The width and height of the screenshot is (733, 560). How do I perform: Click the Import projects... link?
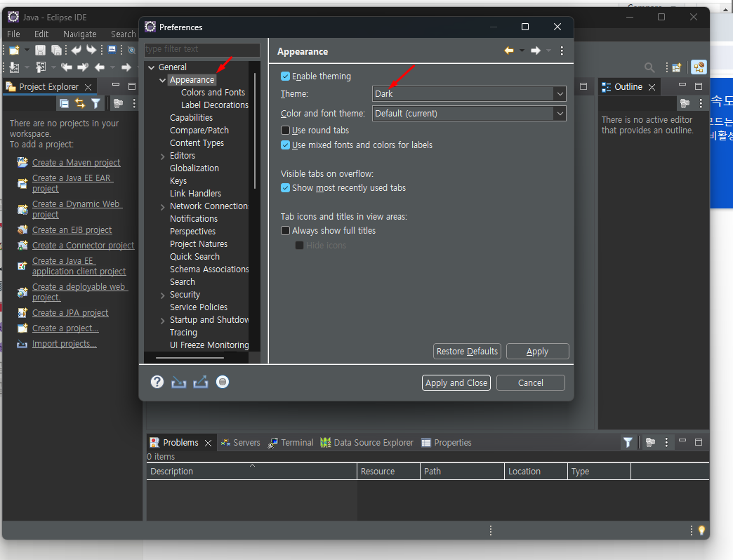(x=65, y=344)
